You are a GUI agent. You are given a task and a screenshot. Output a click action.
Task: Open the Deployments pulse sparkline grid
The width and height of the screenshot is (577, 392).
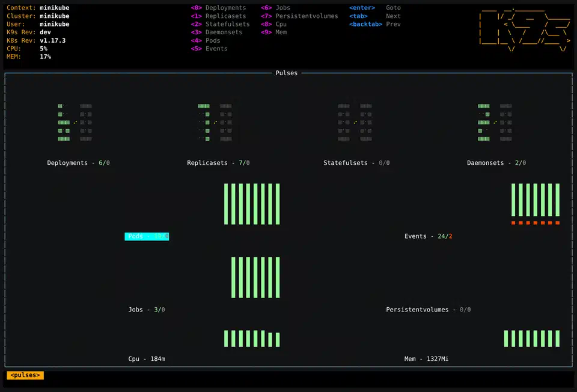(x=75, y=122)
